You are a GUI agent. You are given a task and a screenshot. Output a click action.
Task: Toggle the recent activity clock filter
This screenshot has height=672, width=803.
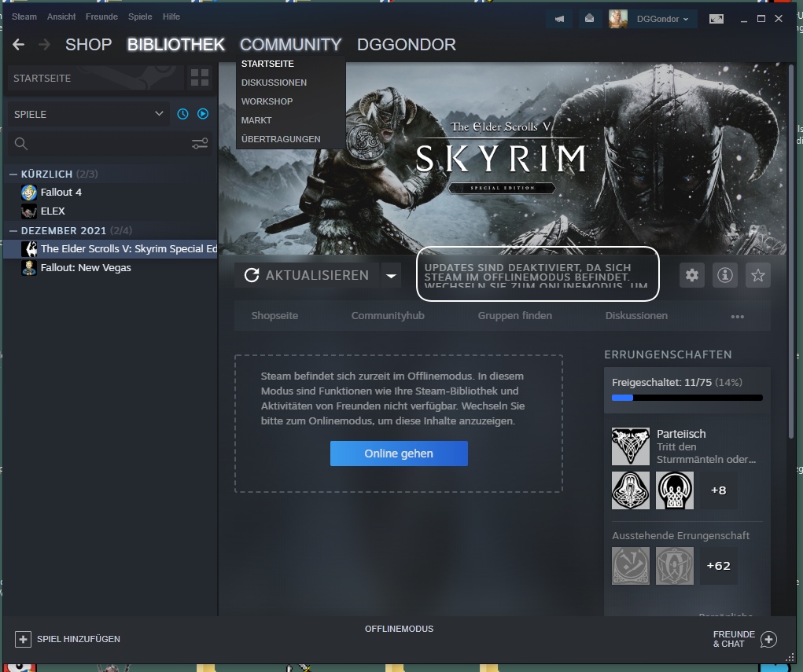[182, 114]
